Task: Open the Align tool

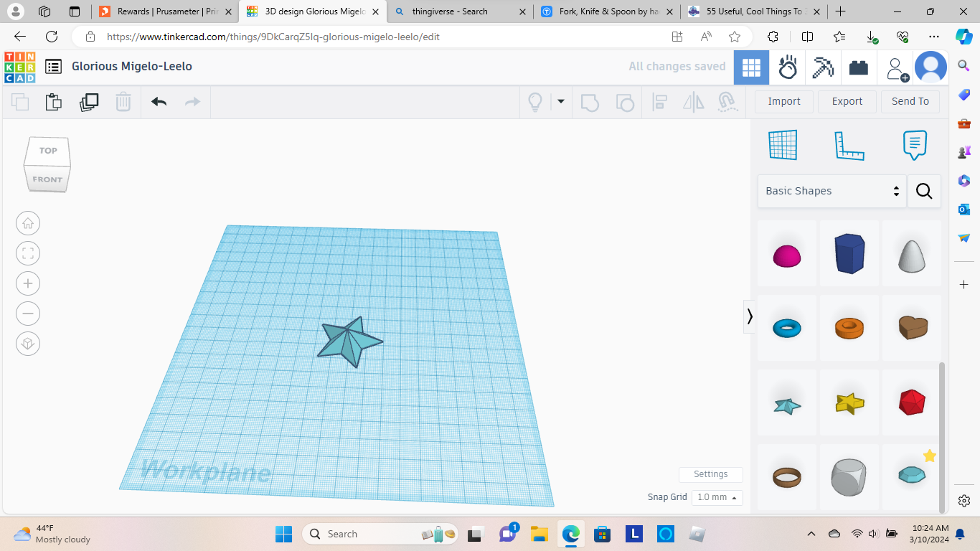Action: coord(659,102)
